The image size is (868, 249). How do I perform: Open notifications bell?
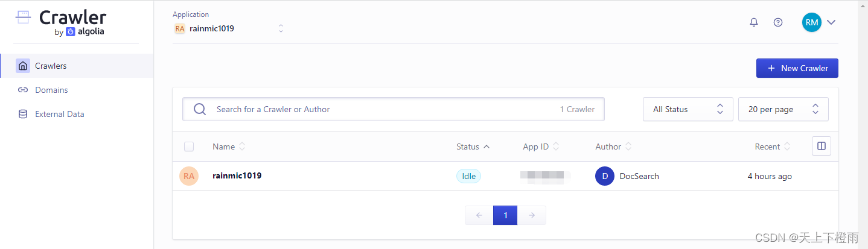point(754,22)
